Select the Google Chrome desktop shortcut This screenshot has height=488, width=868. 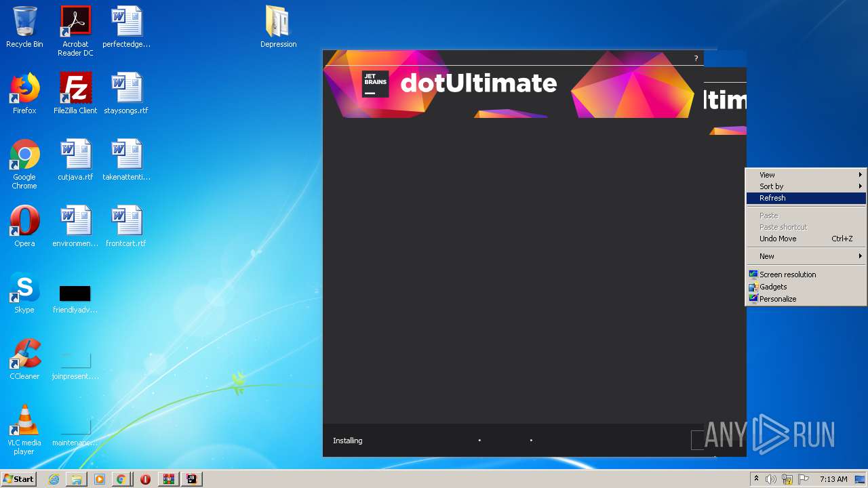point(24,164)
